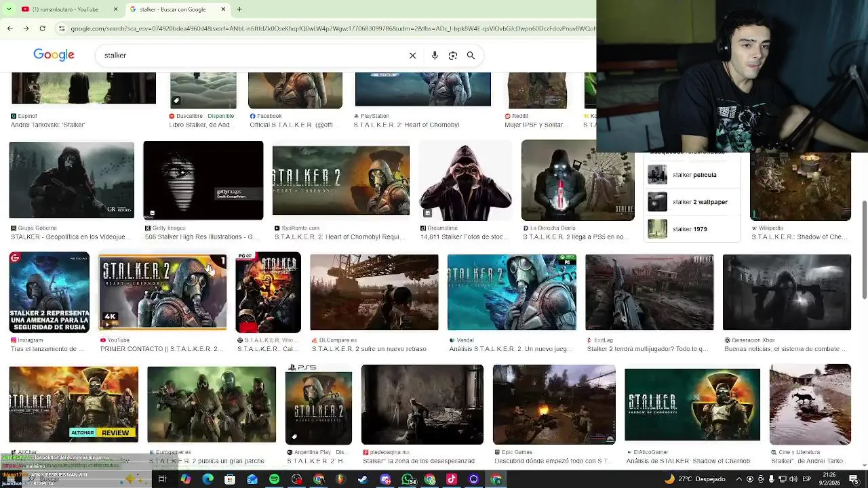
Task: Select related search stalker 1979
Action: tap(692, 229)
